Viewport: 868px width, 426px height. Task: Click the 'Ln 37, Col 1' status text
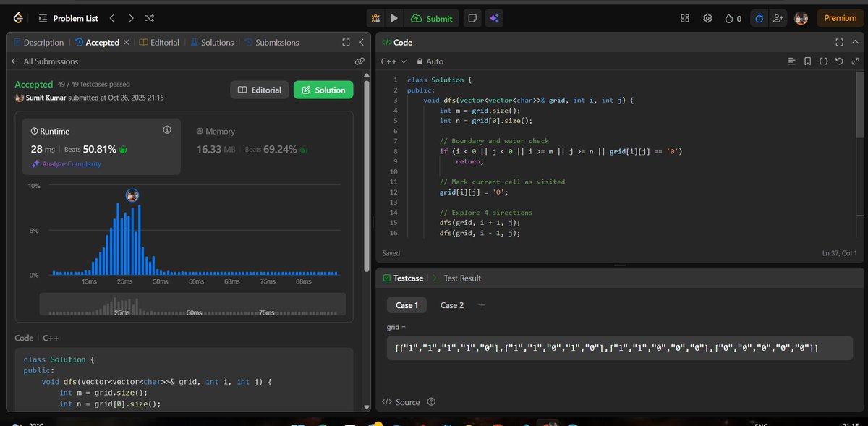[x=839, y=253]
